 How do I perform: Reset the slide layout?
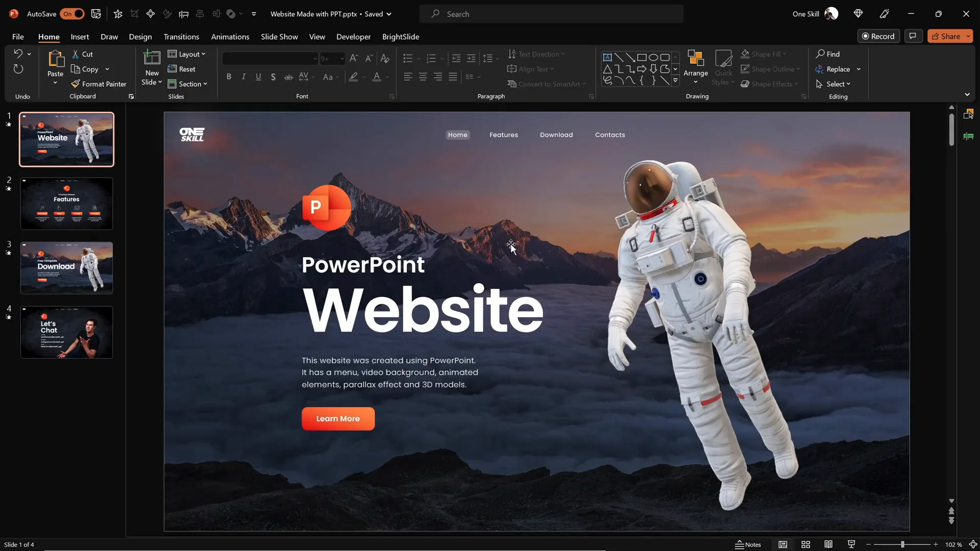182,69
